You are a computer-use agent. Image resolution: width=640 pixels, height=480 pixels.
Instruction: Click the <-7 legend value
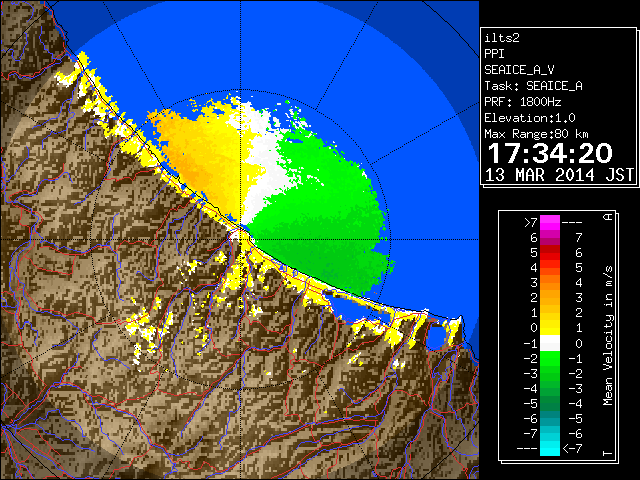(x=572, y=449)
